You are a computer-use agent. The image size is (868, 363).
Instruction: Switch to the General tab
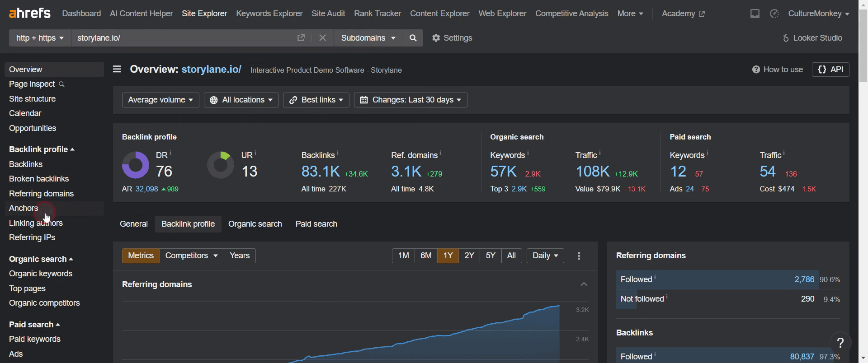pos(134,224)
